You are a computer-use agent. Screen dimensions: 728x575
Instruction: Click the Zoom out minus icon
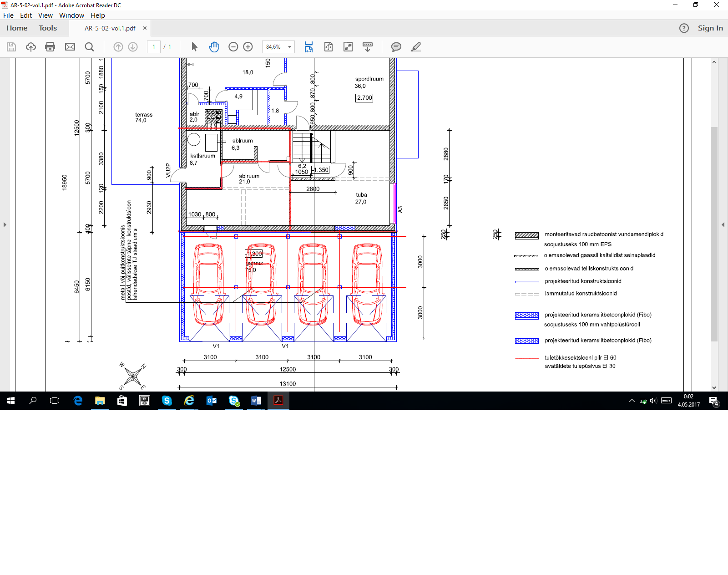click(233, 47)
